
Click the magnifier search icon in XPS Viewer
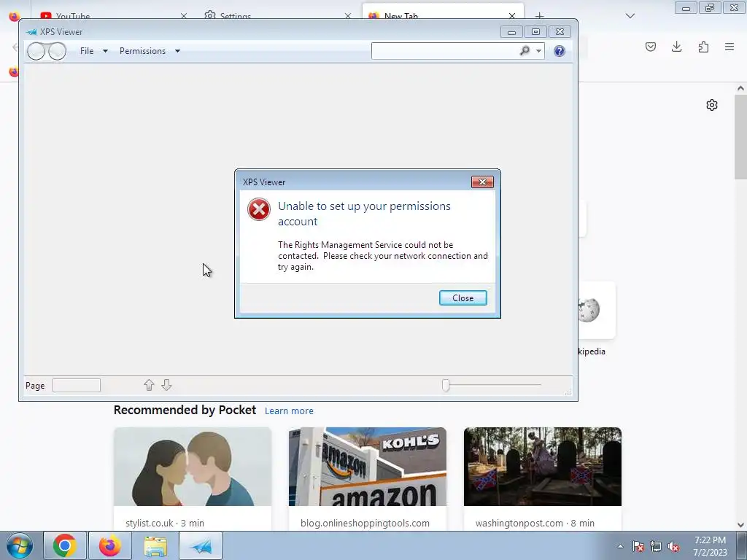coord(525,50)
